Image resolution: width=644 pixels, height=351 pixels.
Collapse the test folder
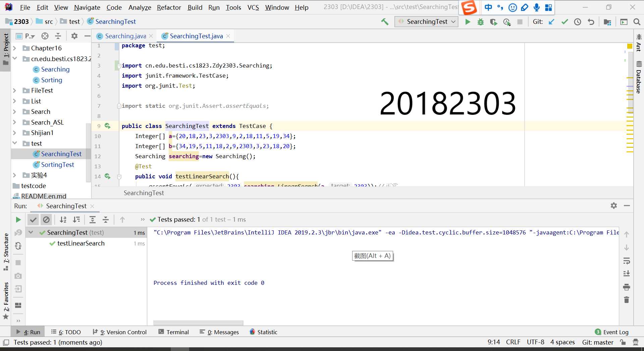click(14, 143)
